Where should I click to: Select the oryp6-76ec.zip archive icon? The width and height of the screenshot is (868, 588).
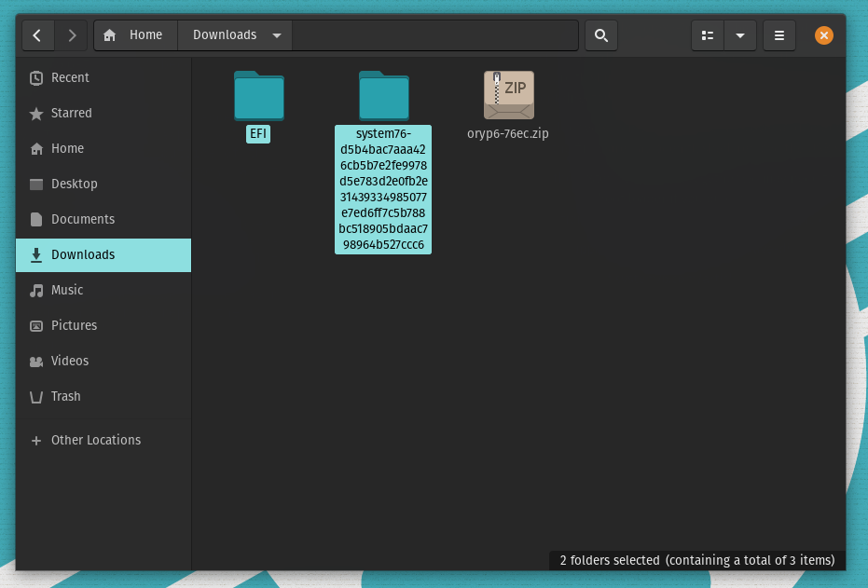(x=508, y=96)
